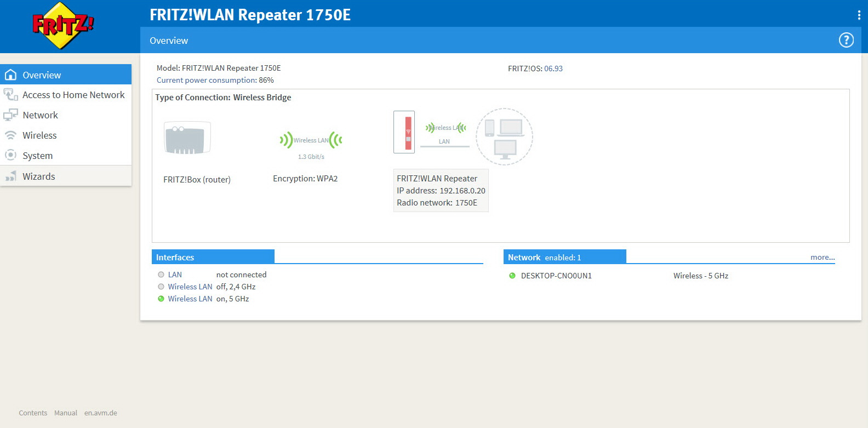Click the FRITZ!Box router image

(187, 138)
